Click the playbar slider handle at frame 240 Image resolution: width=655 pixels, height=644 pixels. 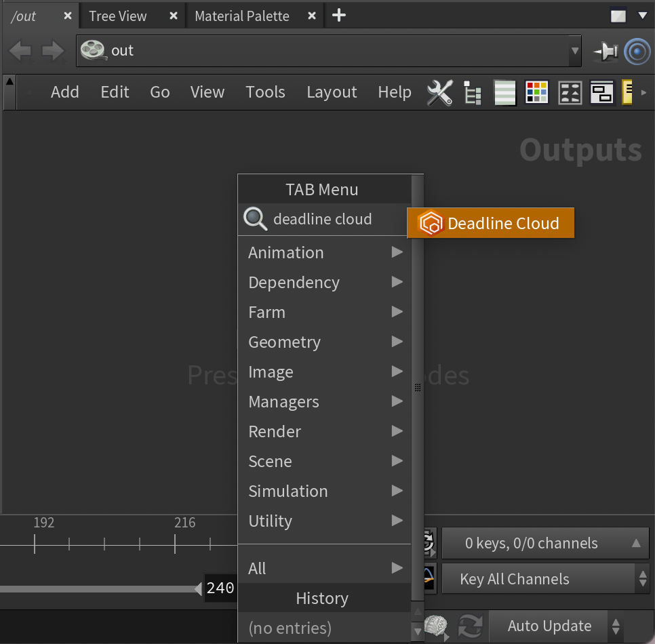(x=218, y=588)
